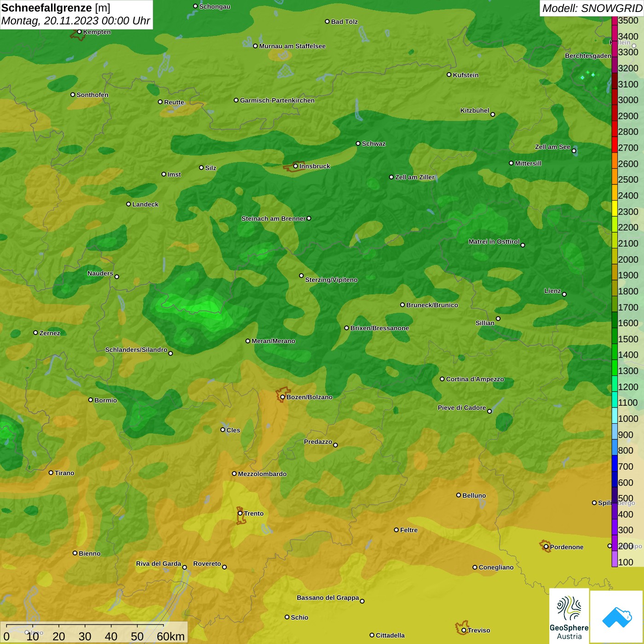Screen dimensions: 644x644
Task: Click the Mittersill label
Action: click(x=528, y=163)
